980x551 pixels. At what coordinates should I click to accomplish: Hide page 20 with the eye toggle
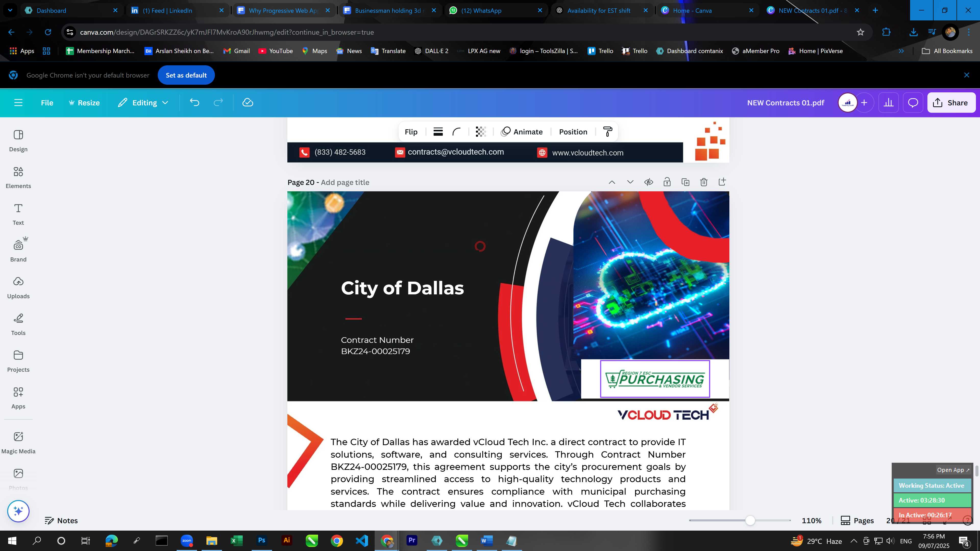click(648, 182)
